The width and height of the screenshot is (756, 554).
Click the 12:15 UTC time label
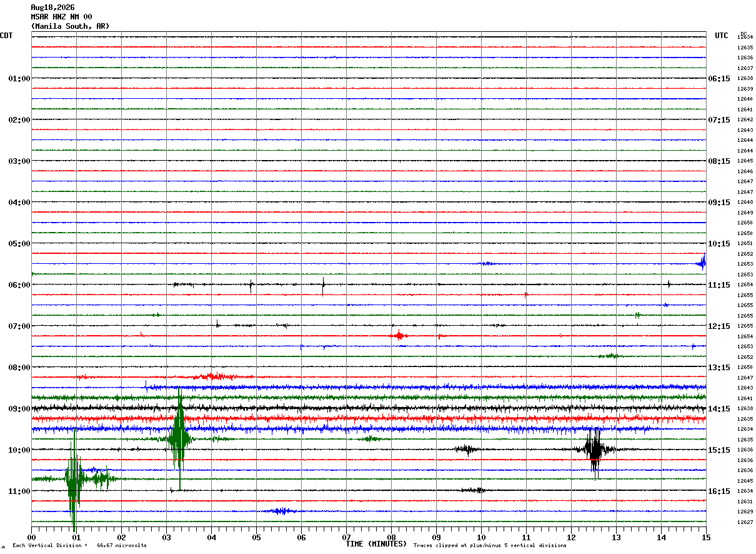click(x=719, y=326)
